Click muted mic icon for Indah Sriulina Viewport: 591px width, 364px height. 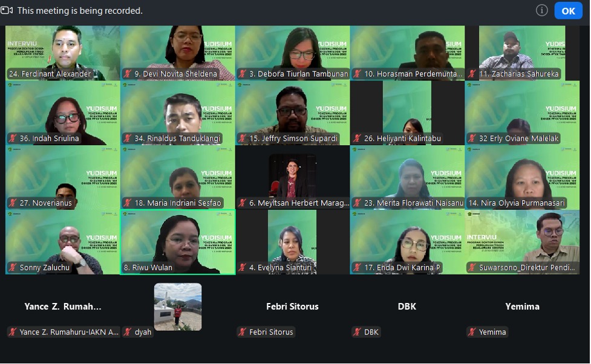coord(13,138)
